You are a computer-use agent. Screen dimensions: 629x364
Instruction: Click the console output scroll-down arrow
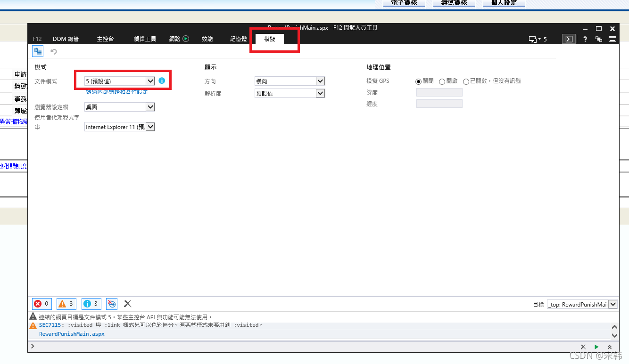point(614,335)
